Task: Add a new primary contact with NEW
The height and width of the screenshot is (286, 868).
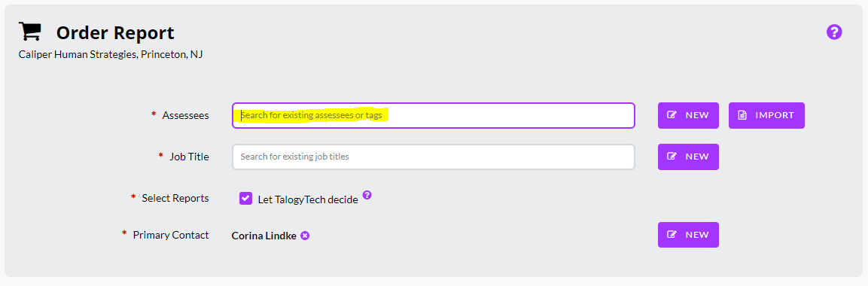Action: tap(688, 235)
